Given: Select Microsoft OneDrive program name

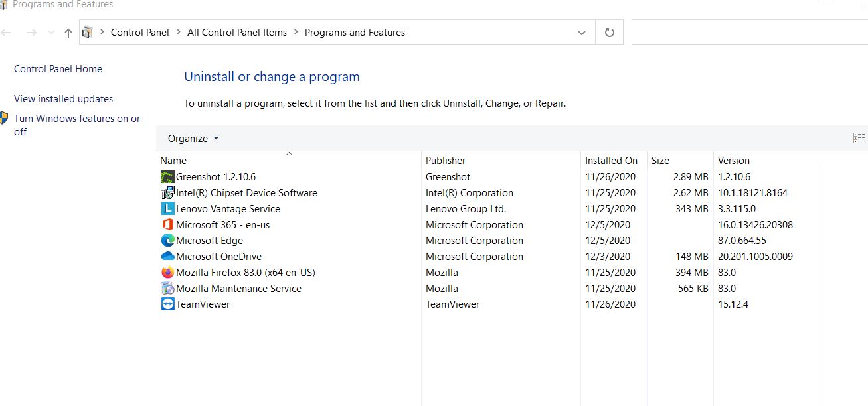Looking at the screenshot, I should pyautogui.click(x=218, y=257).
